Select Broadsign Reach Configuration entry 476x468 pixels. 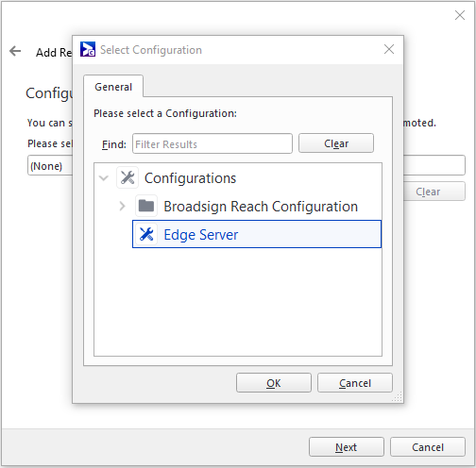tap(261, 207)
